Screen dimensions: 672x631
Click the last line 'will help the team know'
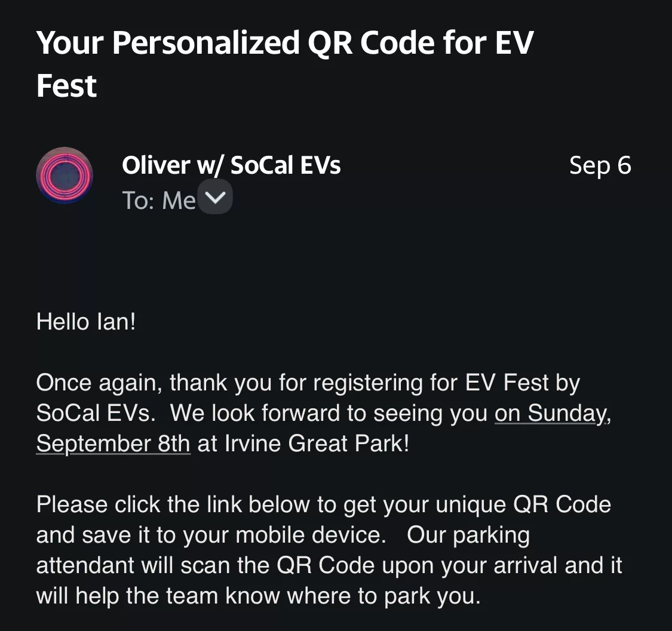(x=259, y=596)
